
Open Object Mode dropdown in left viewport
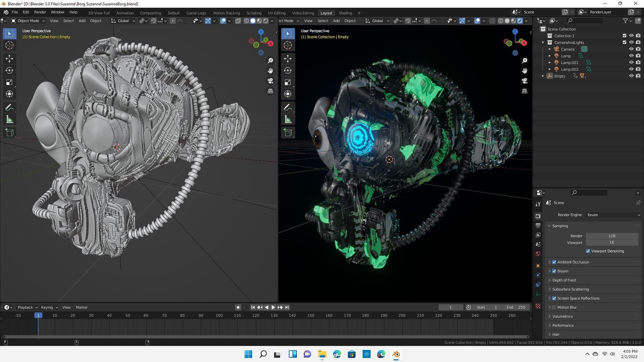click(x=28, y=21)
